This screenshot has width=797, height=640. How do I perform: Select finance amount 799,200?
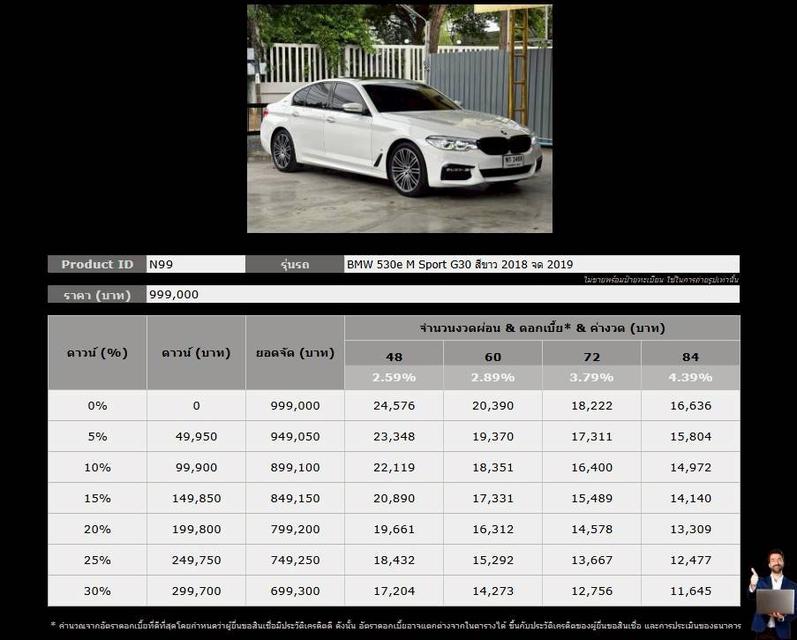(295, 529)
